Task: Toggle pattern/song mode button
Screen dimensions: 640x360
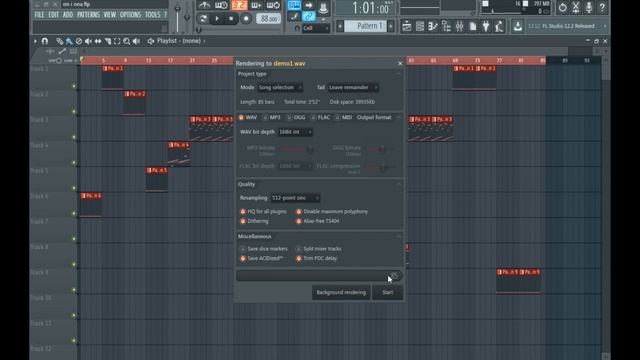Action: click(x=203, y=19)
